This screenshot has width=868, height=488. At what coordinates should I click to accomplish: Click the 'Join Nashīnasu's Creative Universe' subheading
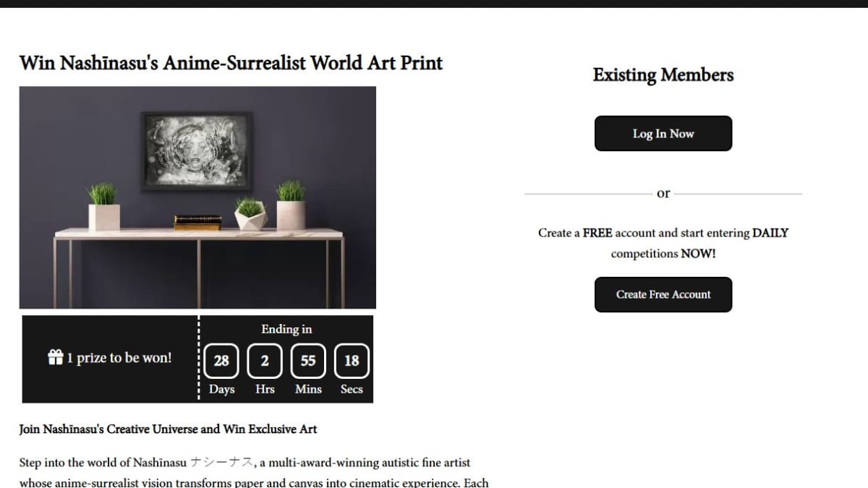coord(168,429)
